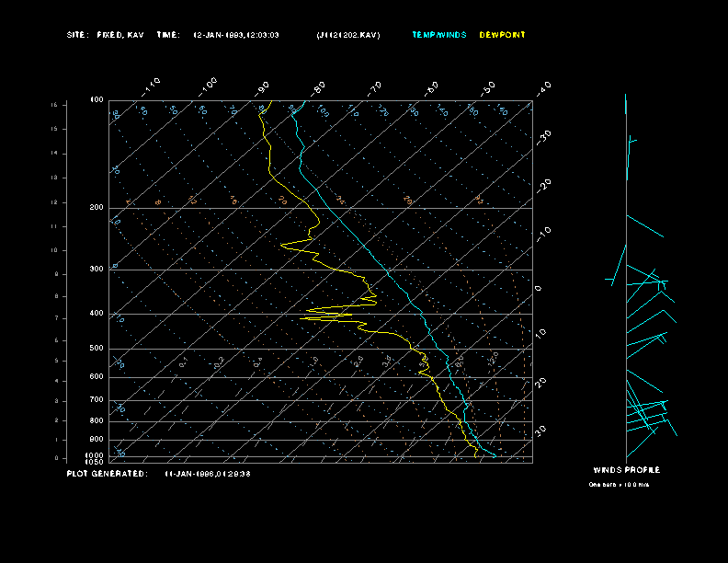Image resolution: width=728 pixels, height=563 pixels.
Task: Click the 13 mark on height scale
Action: (x=55, y=178)
